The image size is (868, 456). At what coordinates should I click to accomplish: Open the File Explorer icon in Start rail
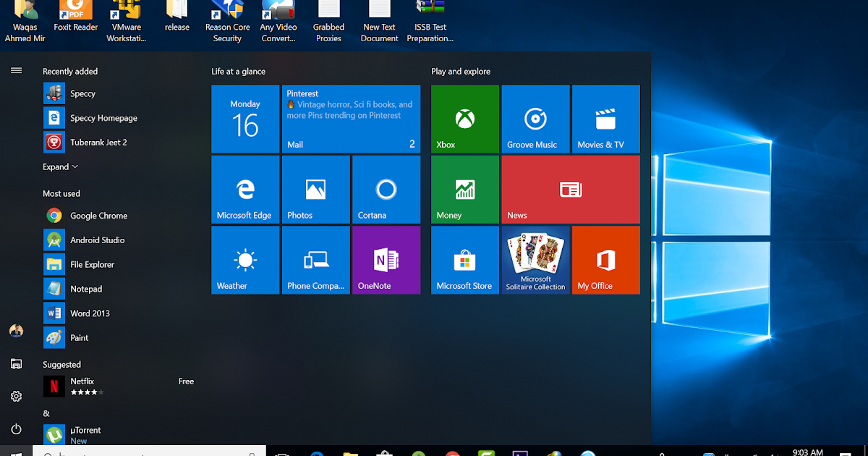point(16,364)
